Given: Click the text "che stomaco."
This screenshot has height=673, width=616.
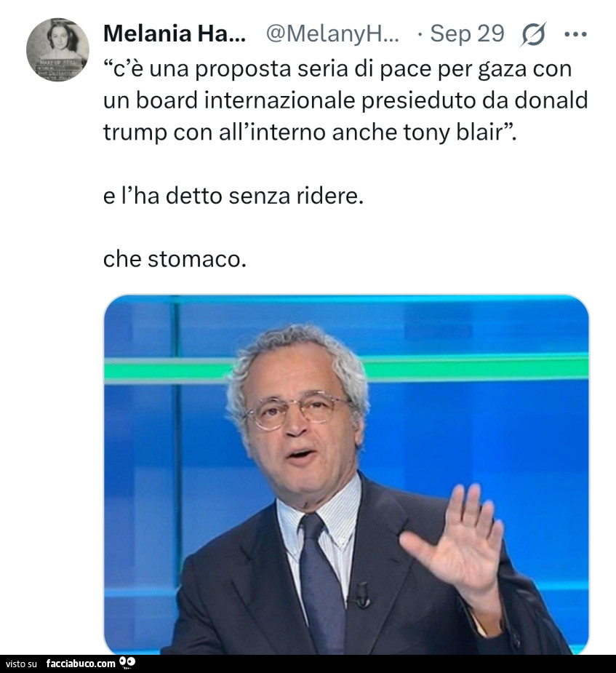Looking at the screenshot, I should coord(175,259).
